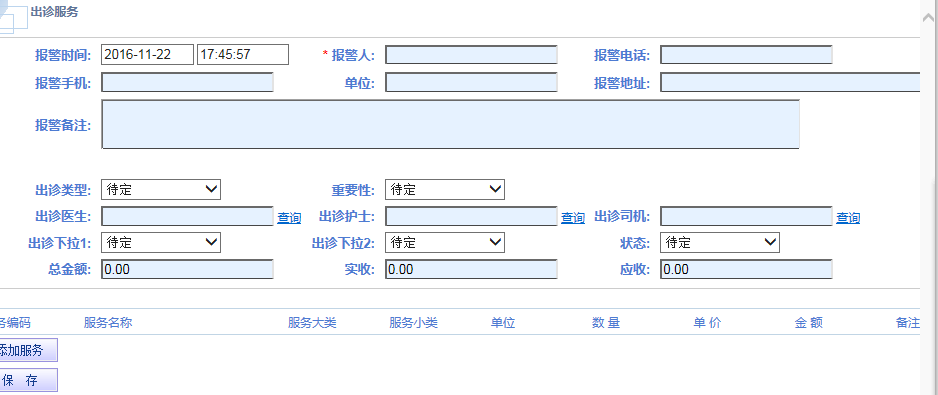
Task: Click the 数量 column header
Action: pos(606,323)
